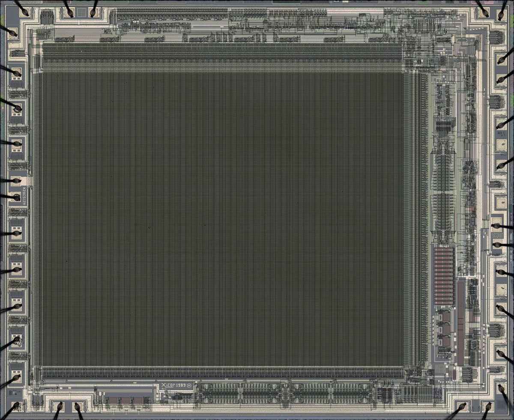Click the sense amplifier row below the array
The width and height of the screenshot is (514, 420).
coord(223,371)
